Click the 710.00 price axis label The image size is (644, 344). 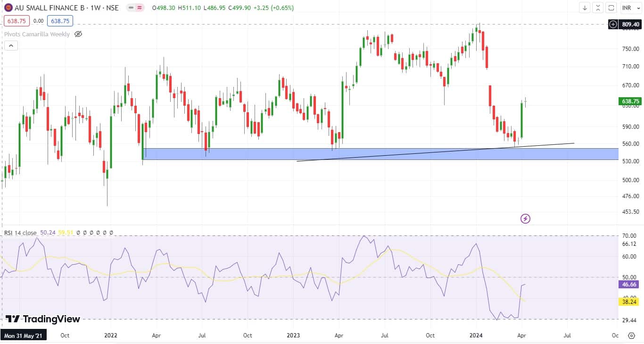point(630,67)
